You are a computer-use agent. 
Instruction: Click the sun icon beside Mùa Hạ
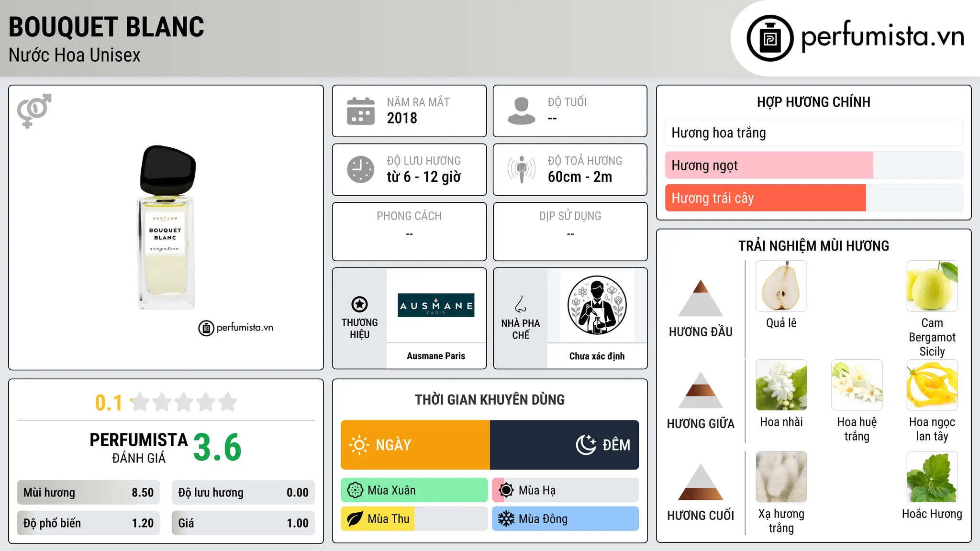[x=506, y=490]
